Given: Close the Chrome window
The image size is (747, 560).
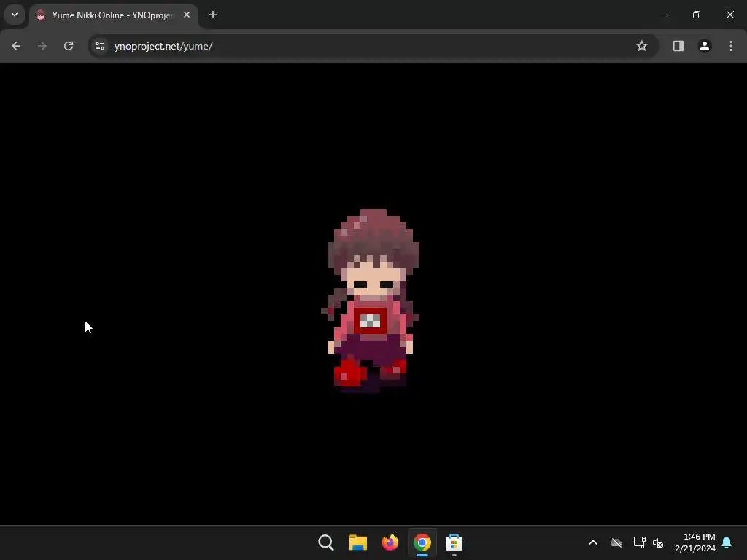Looking at the screenshot, I should click(729, 15).
